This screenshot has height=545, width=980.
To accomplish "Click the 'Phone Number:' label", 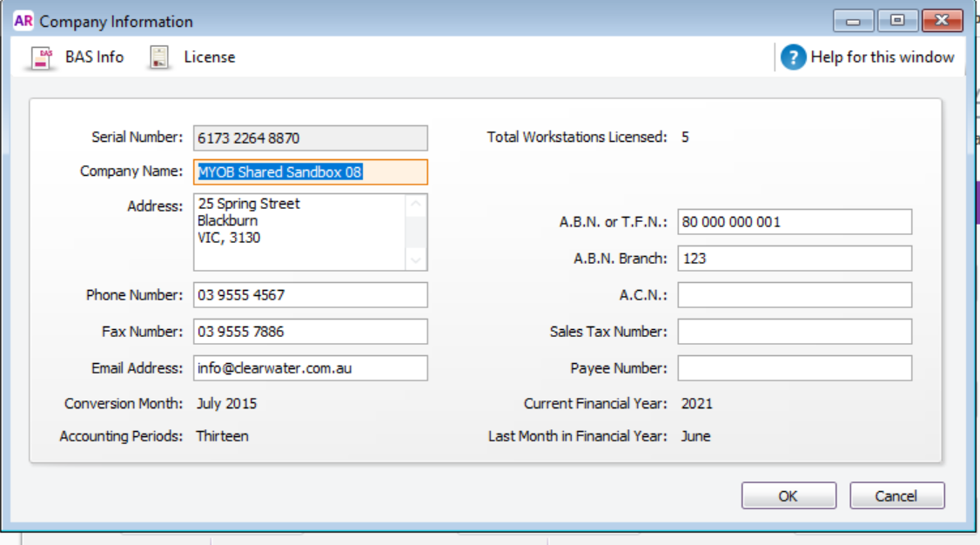I will pos(134,295).
